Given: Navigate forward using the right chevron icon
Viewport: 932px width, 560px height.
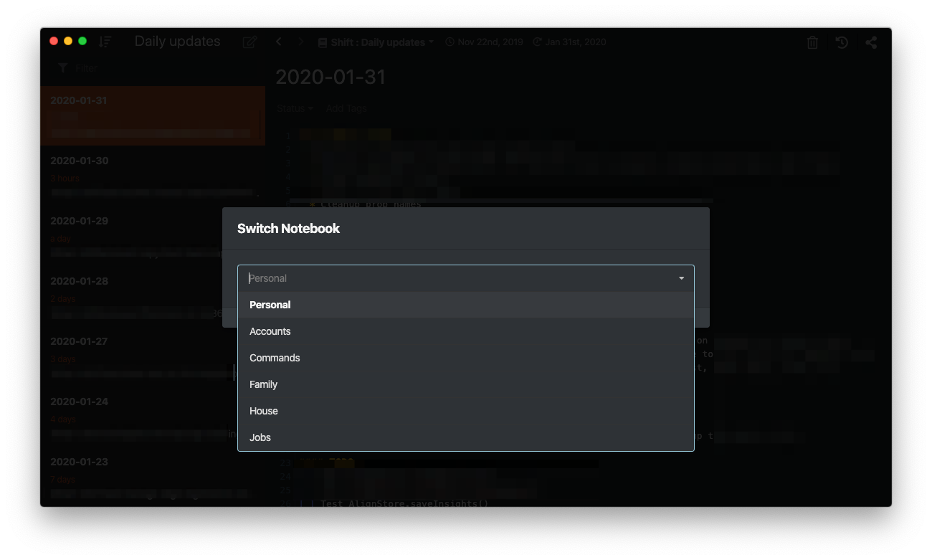Looking at the screenshot, I should click(300, 42).
